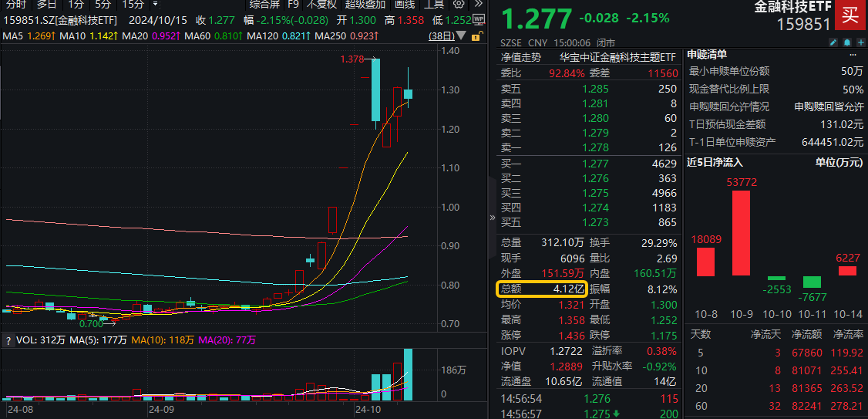The height and width of the screenshot is (419, 868).
Task: Click the 10-9 net inflow bar 53772
Action: 742,233
